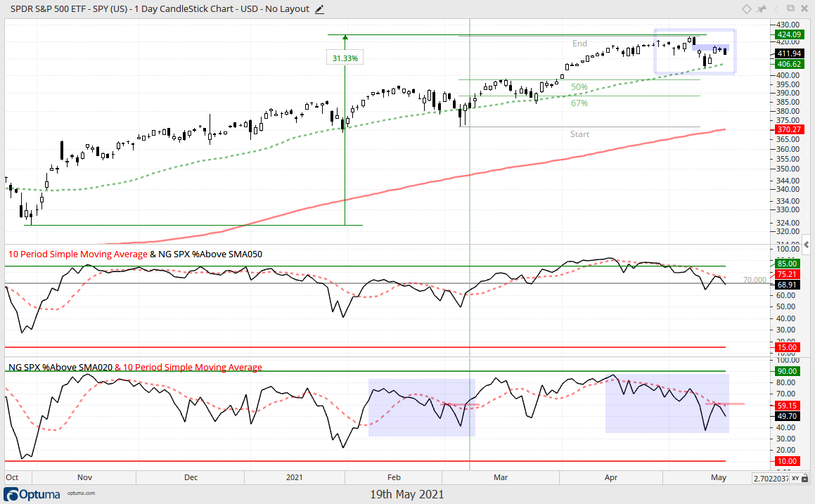The image size is (815, 504).
Task: Click the 15.00 red level tag
Action: click(x=787, y=347)
